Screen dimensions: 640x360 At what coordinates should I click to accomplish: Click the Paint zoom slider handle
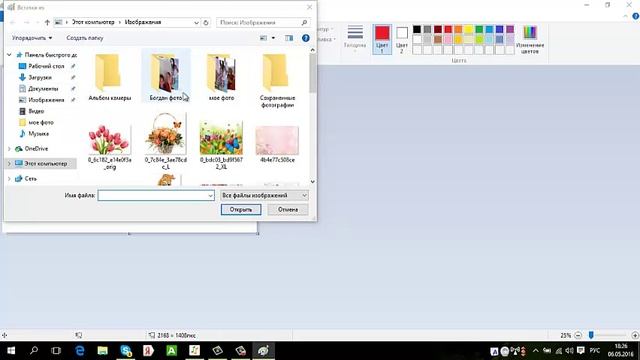click(x=591, y=335)
